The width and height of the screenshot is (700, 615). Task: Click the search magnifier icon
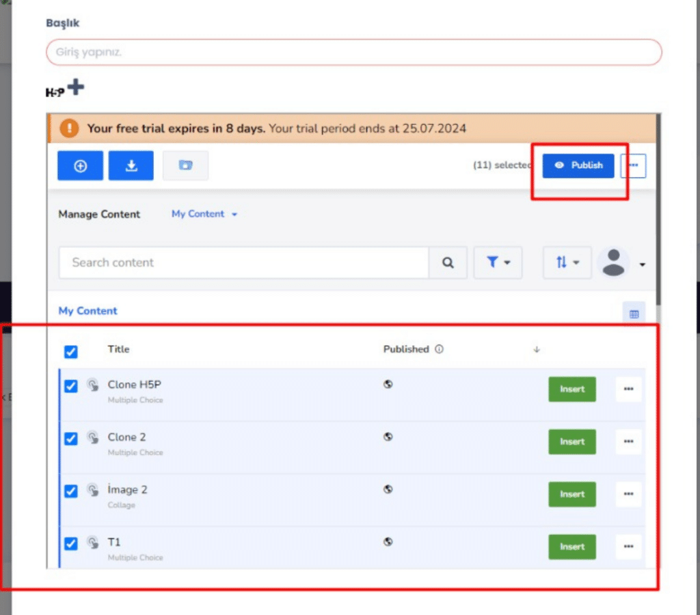click(x=448, y=263)
